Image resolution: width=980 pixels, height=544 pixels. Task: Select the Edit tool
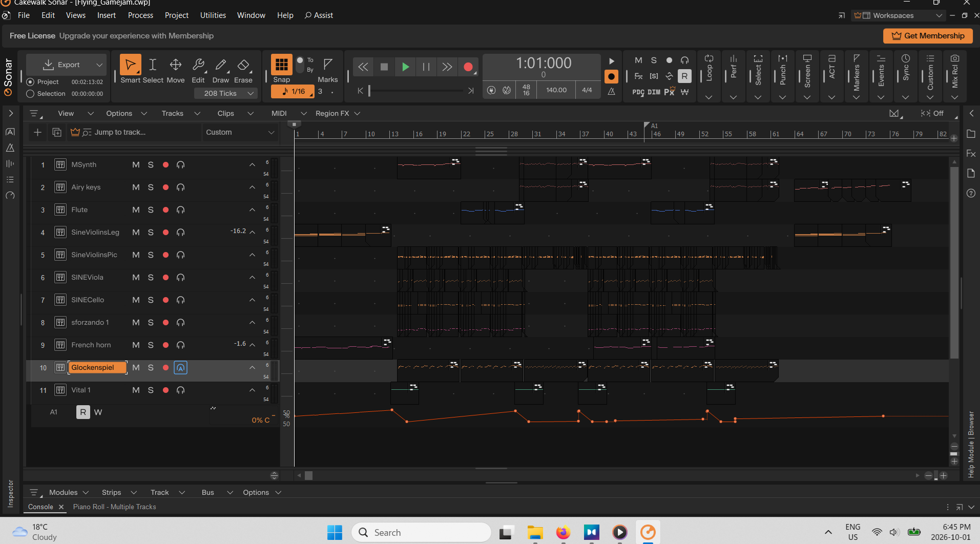(x=198, y=65)
